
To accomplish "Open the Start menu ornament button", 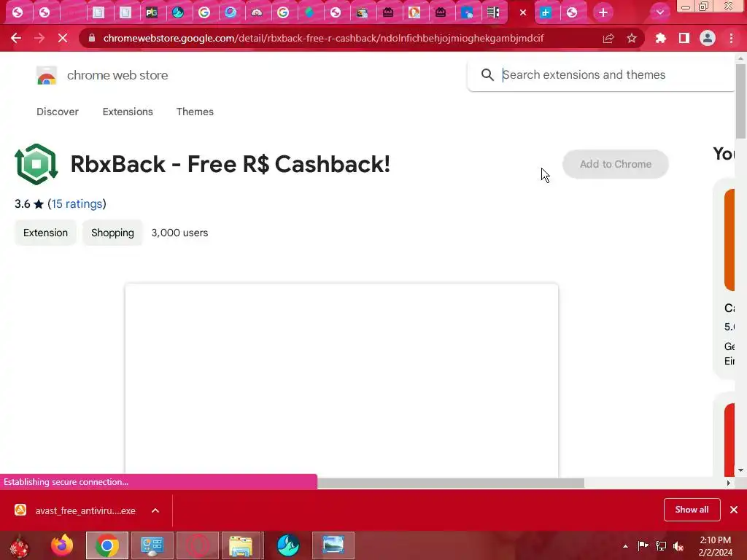I will (x=20, y=545).
